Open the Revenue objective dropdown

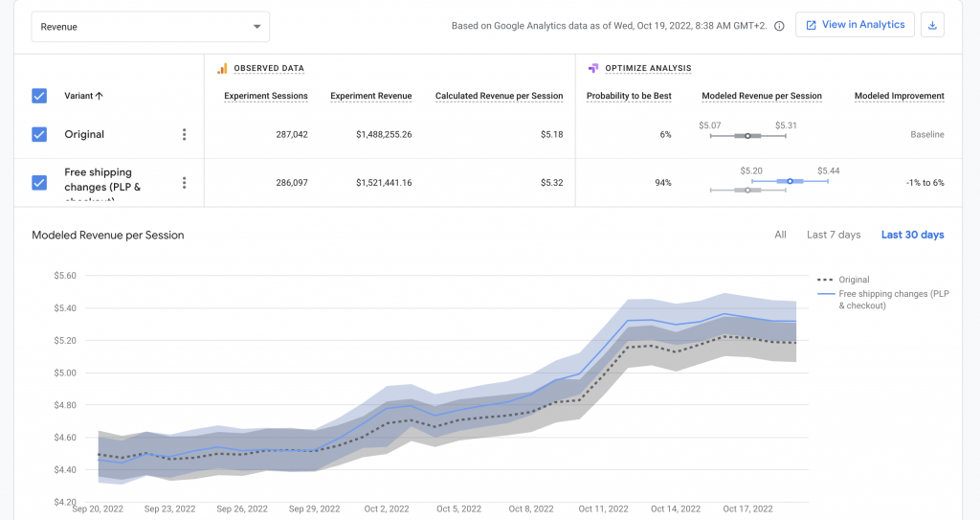click(150, 27)
